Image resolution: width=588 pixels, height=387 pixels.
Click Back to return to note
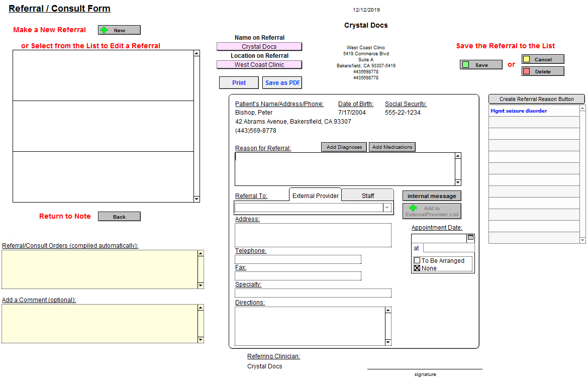coord(119,217)
